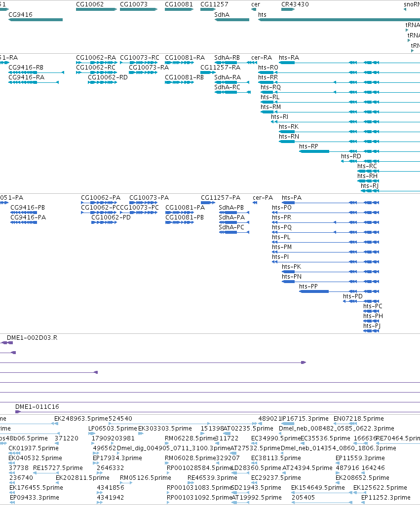The height and width of the screenshot is (505, 420).
Task: Open polypeptide hts-PA
Action: [x=330, y=203]
